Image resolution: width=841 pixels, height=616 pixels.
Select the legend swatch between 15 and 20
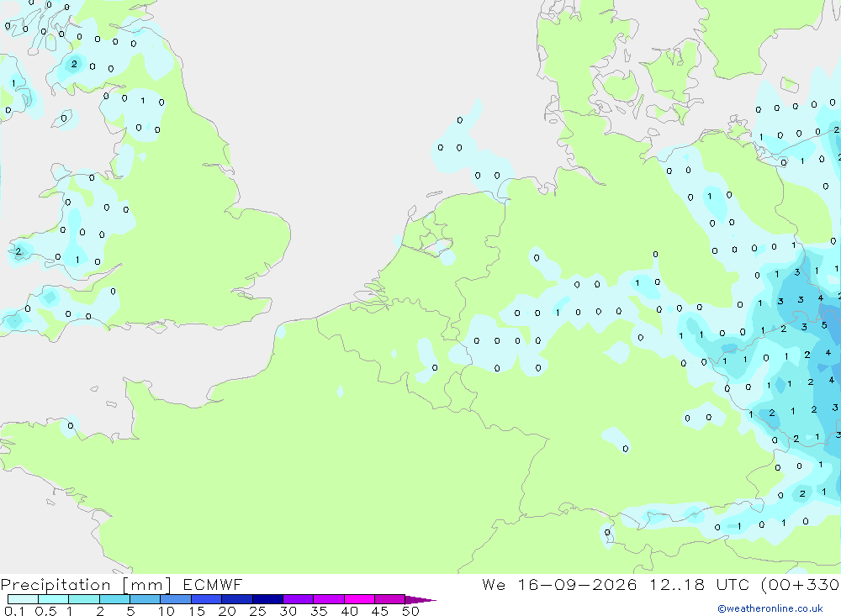(207, 599)
